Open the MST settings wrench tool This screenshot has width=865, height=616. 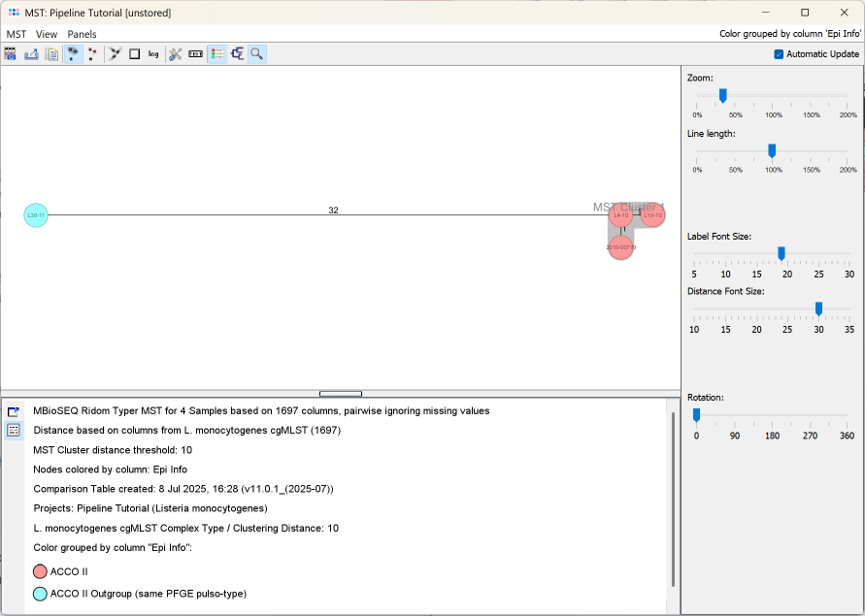[x=175, y=53]
